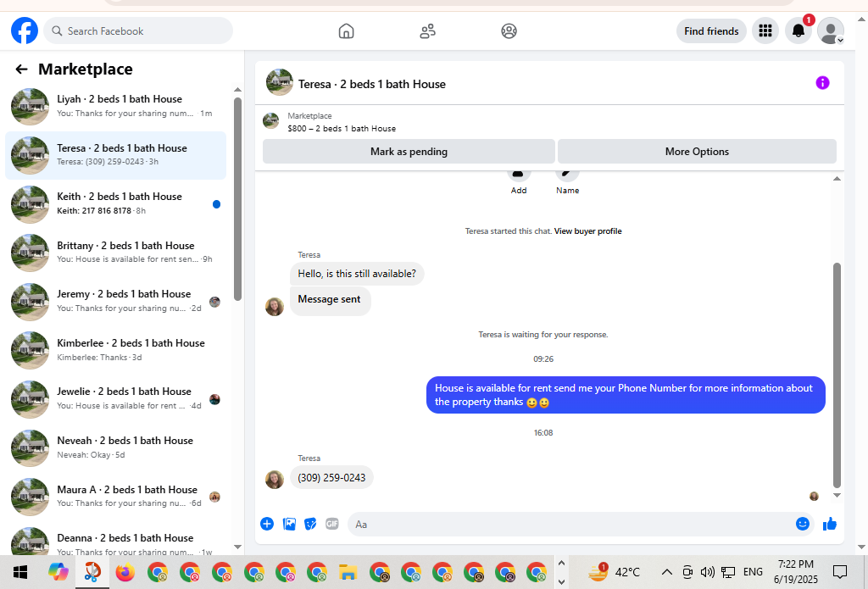Click the Facebook logo
This screenshot has height=589, width=868.
(25, 31)
